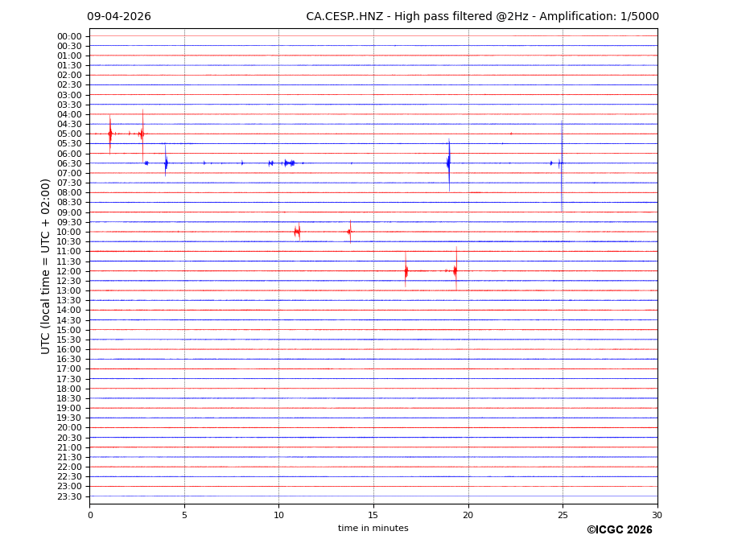Select the 00:00 time row label

pyautogui.click(x=69, y=36)
